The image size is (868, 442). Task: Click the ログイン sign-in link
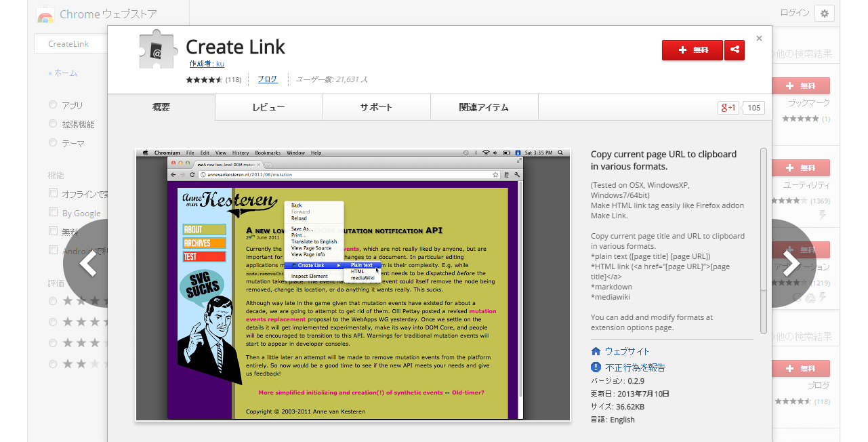pos(795,13)
